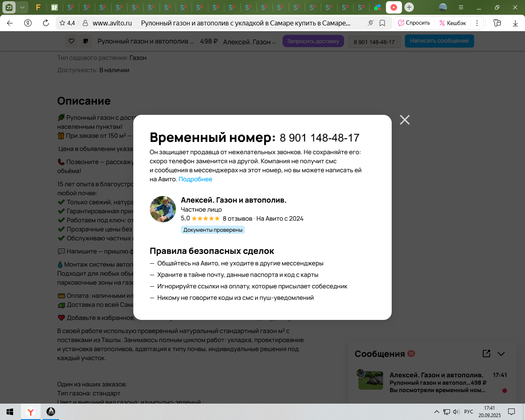Reload the current page
Screen dimensions: 525x420
coord(46,23)
